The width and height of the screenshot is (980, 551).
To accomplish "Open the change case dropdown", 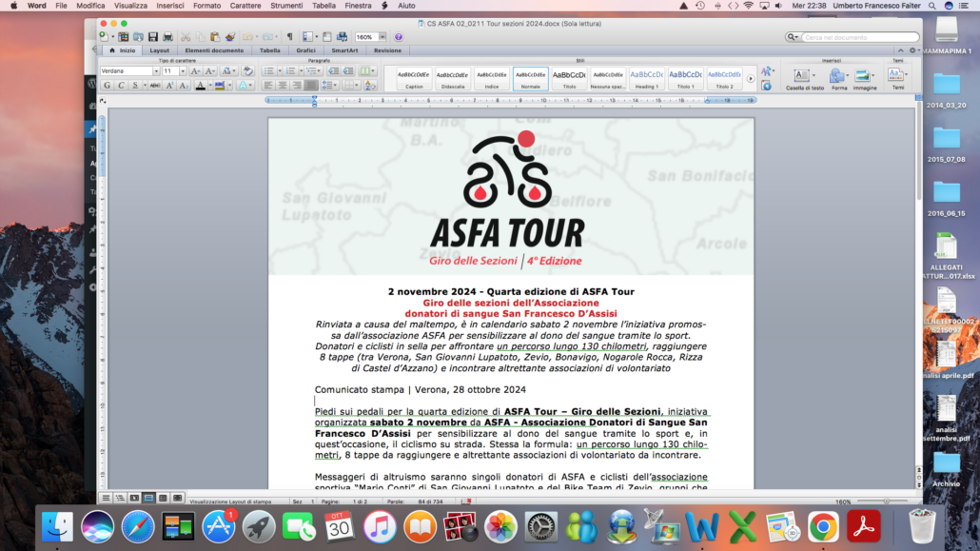I will 228,71.
